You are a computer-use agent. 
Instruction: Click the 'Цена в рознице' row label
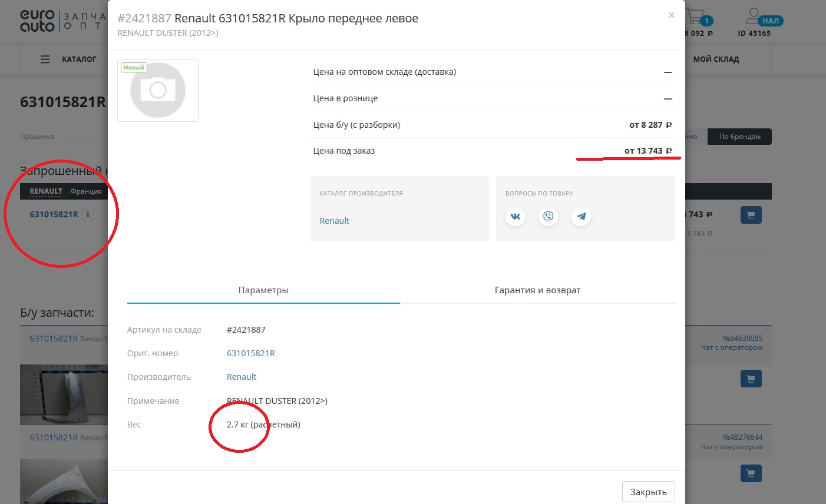(345, 98)
